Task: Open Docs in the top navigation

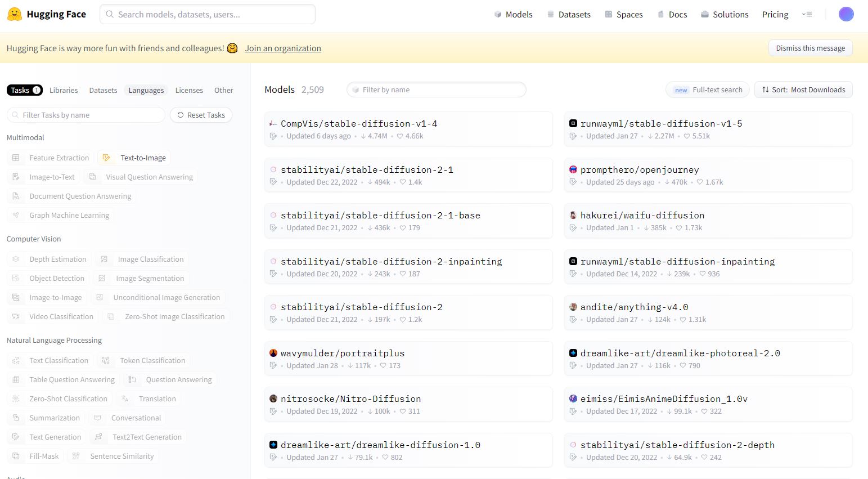Action: tap(672, 14)
